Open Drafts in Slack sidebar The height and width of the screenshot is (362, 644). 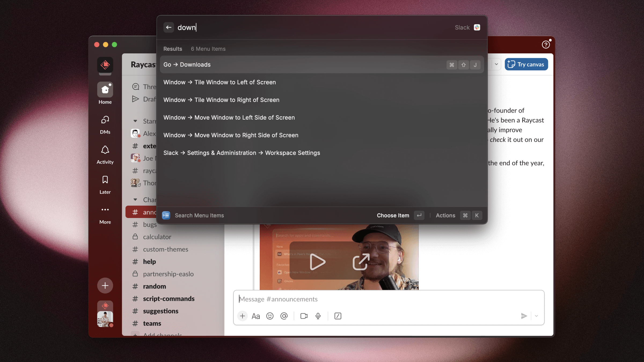point(144,99)
